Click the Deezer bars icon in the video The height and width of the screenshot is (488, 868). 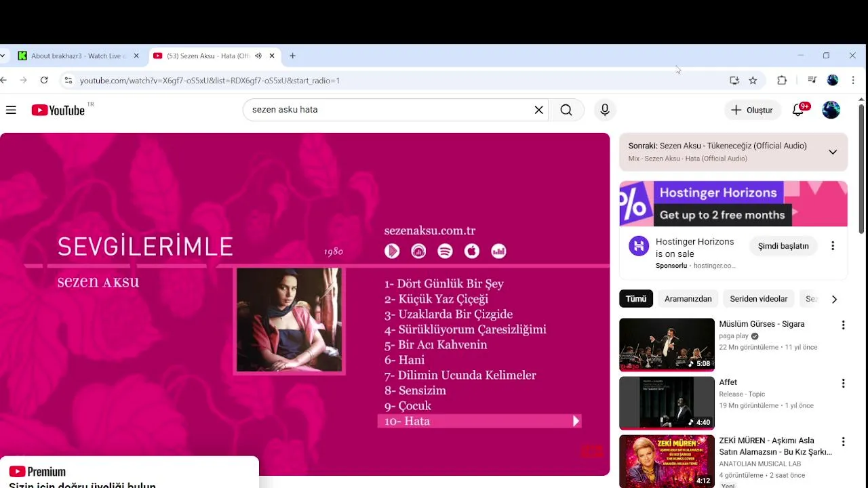coord(498,251)
